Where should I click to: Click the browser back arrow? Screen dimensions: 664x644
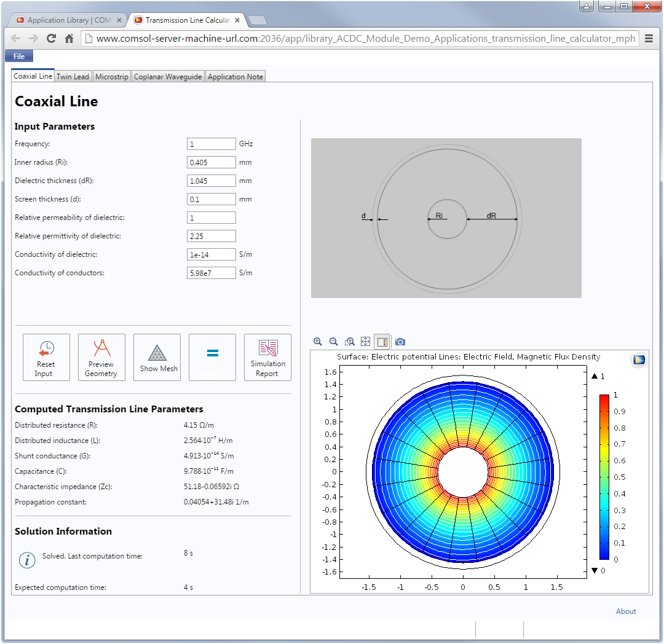point(15,39)
